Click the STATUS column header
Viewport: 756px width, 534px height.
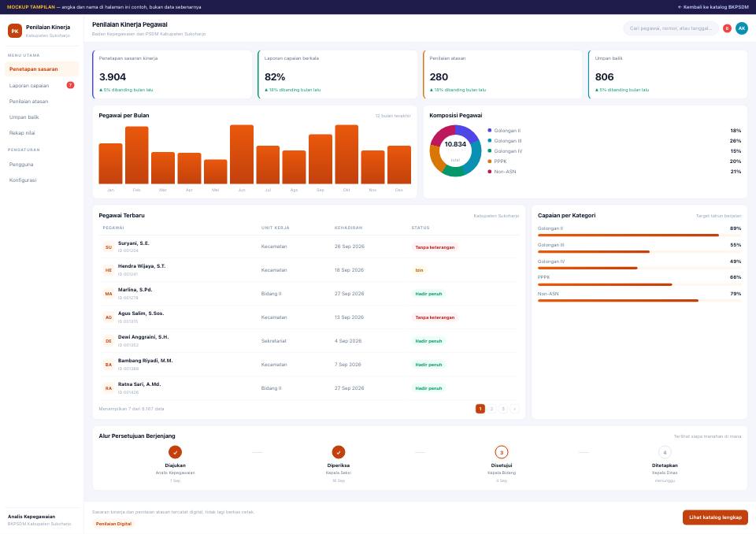pos(421,228)
